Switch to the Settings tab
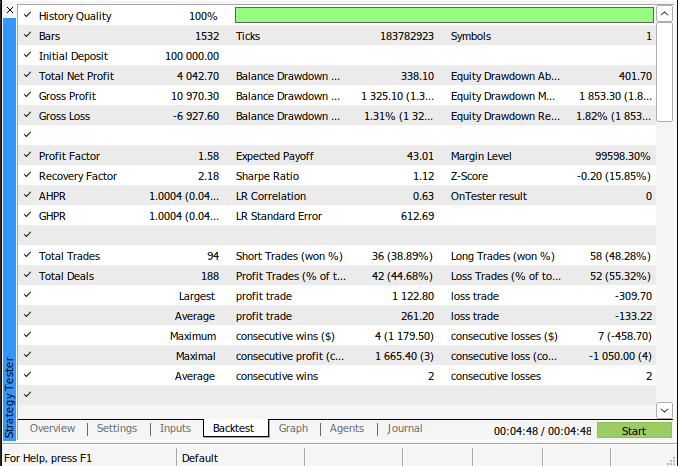The height and width of the screenshot is (466, 678). click(x=117, y=428)
